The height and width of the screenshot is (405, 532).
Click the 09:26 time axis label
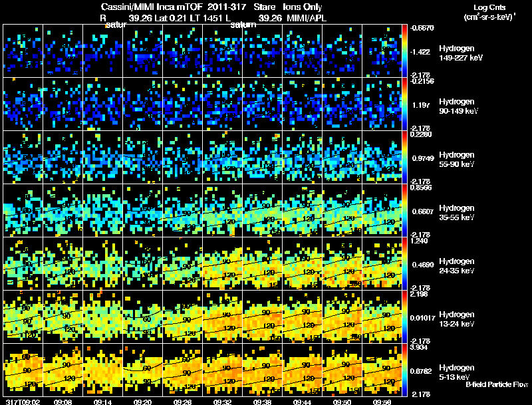tap(182, 402)
